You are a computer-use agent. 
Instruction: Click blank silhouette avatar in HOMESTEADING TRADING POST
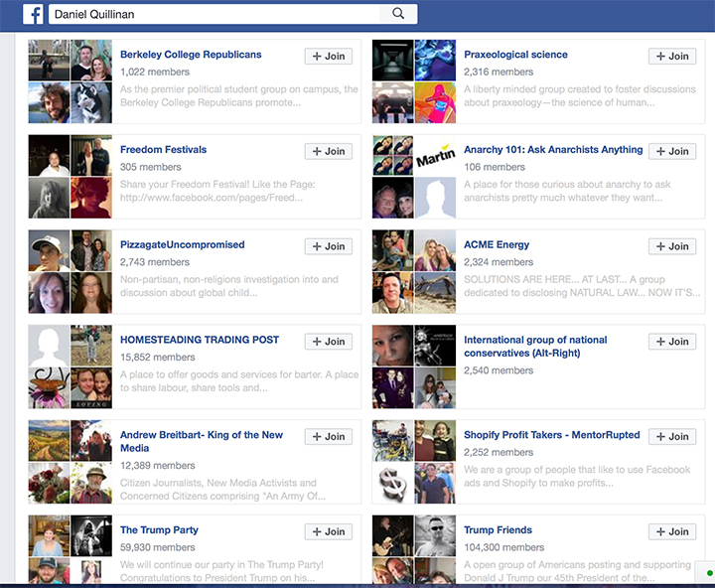49,346
